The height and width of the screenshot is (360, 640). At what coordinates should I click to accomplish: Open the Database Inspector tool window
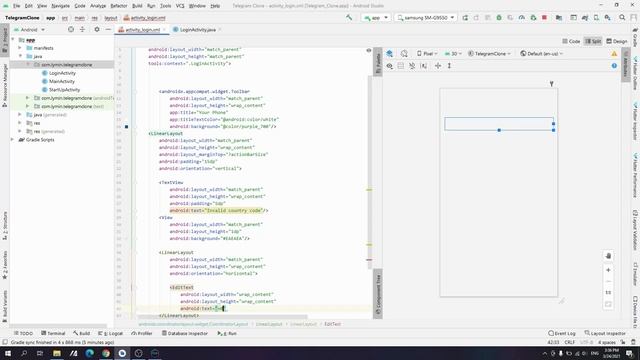(185, 333)
